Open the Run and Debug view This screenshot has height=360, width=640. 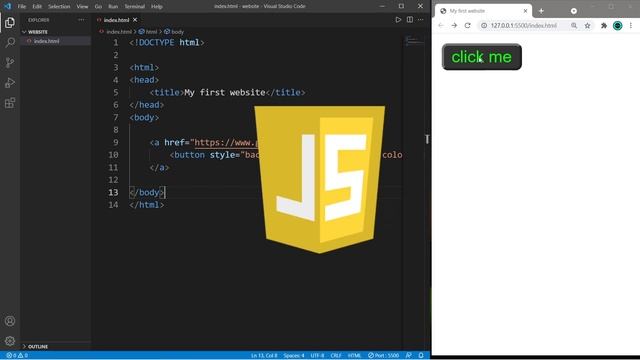[x=10, y=82]
